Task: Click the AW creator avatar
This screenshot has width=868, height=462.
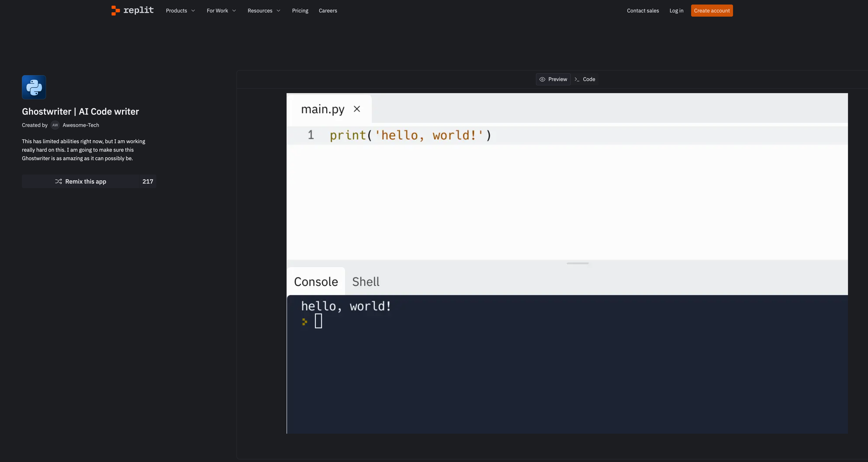Action: pyautogui.click(x=55, y=125)
